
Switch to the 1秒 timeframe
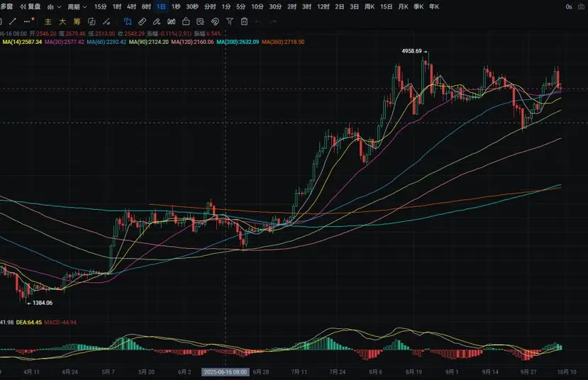(x=175, y=7)
